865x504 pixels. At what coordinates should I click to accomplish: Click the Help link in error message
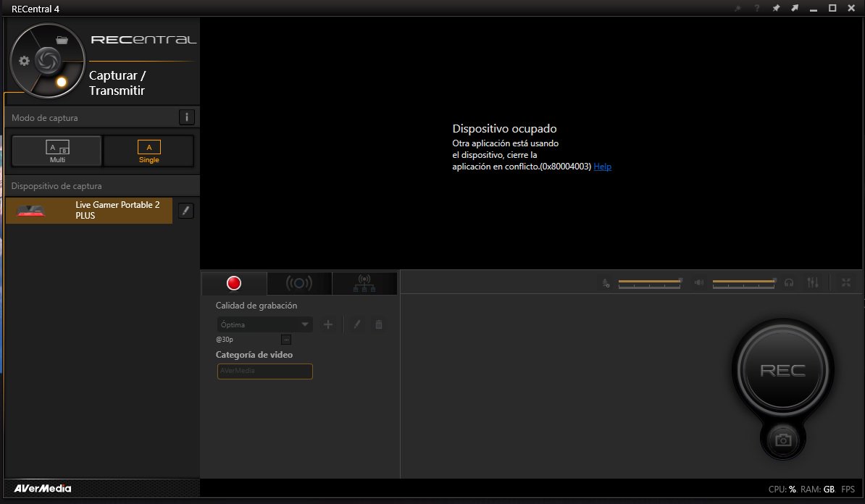603,167
